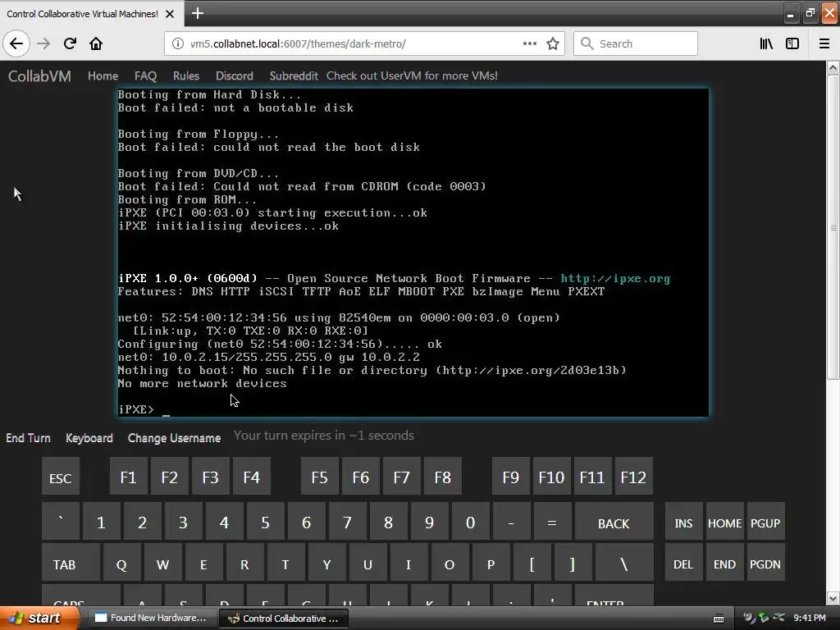840x630 pixels.
Task: Open the Subreddit nav link
Action: tap(294, 76)
